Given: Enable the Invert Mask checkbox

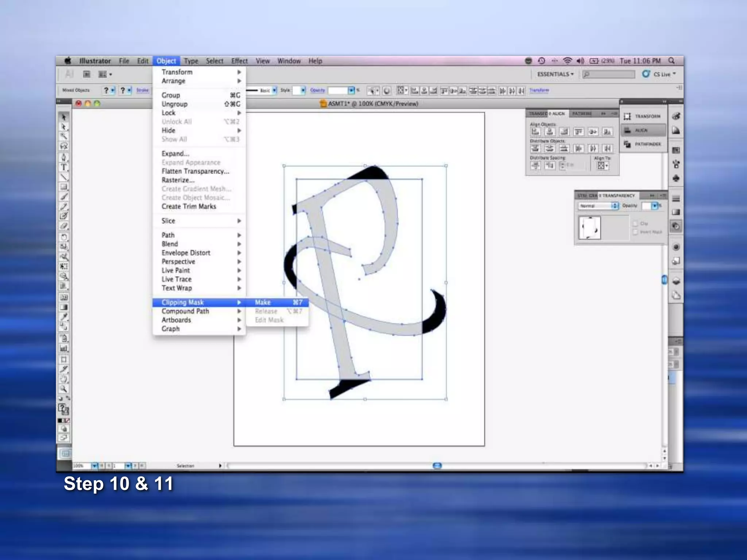Looking at the screenshot, I should tap(635, 232).
